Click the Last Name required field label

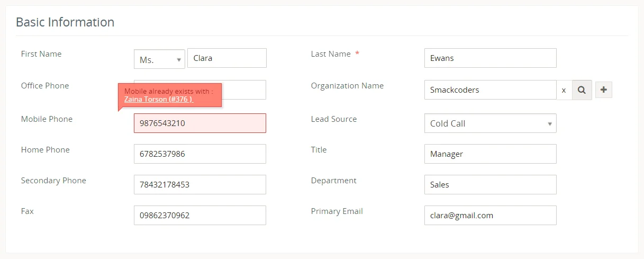tap(331, 54)
